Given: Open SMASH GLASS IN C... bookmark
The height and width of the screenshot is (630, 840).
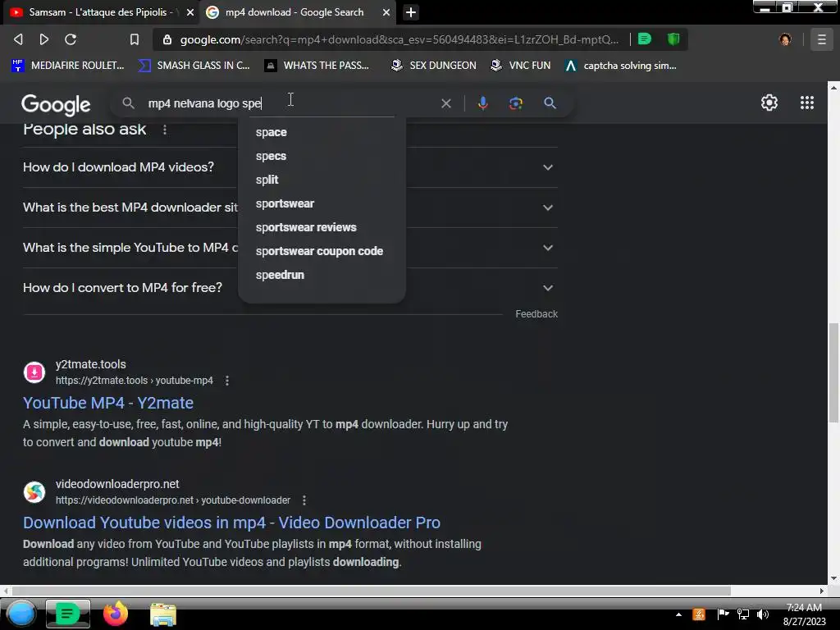Looking at the screenshot, I should (x=194, y=66).
